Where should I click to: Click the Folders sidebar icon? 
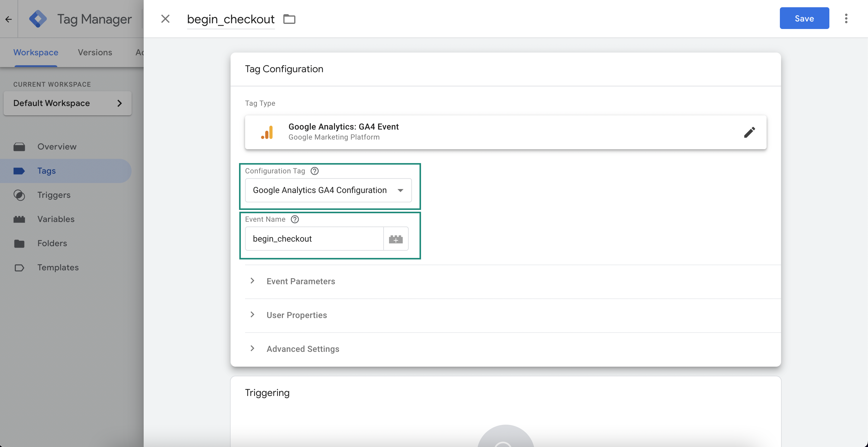[x=19, y=243]
